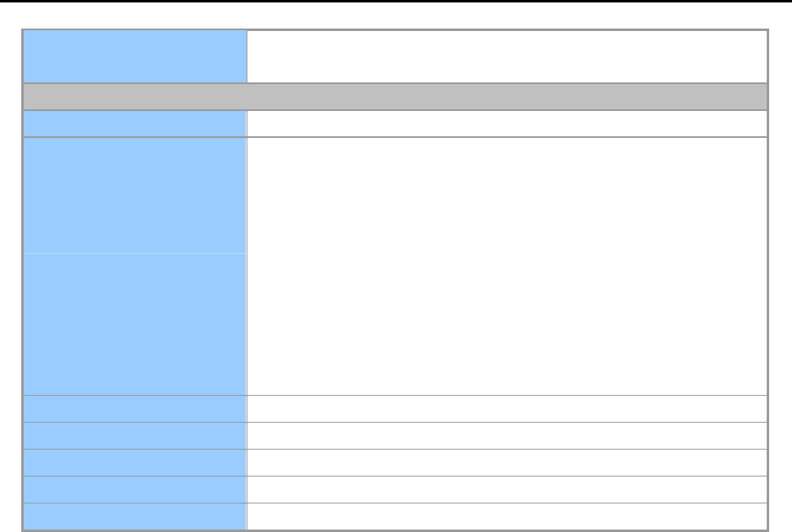The image size is (792, 532).
Task: Click the thin blue cell directly below gray bar
Action: 135,123
